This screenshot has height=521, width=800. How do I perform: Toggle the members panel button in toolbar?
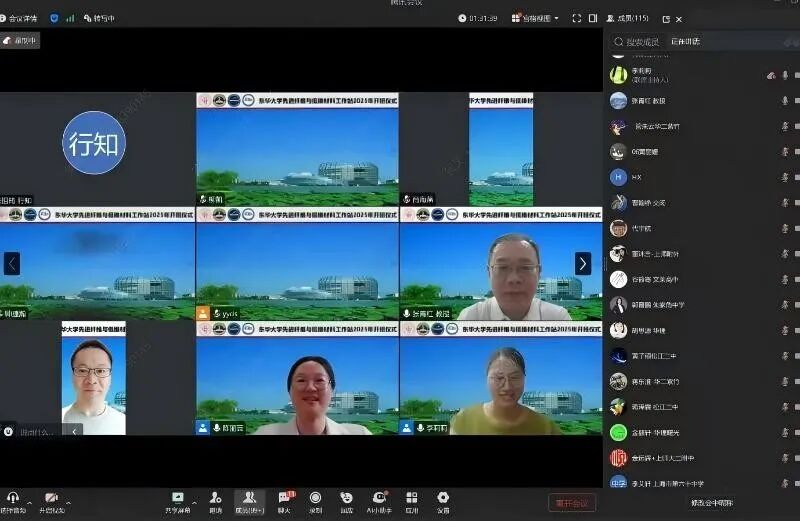coord(249,502)
